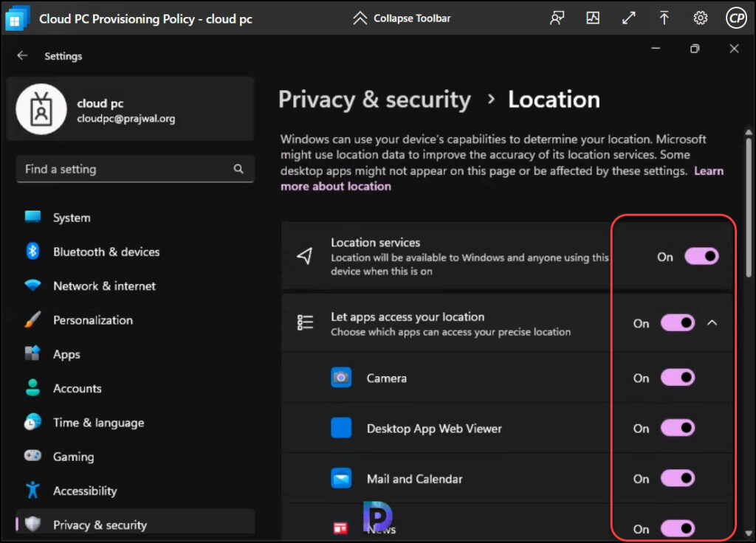Open Network & internet category
756x543 pixels.
[x=135, y=286]
